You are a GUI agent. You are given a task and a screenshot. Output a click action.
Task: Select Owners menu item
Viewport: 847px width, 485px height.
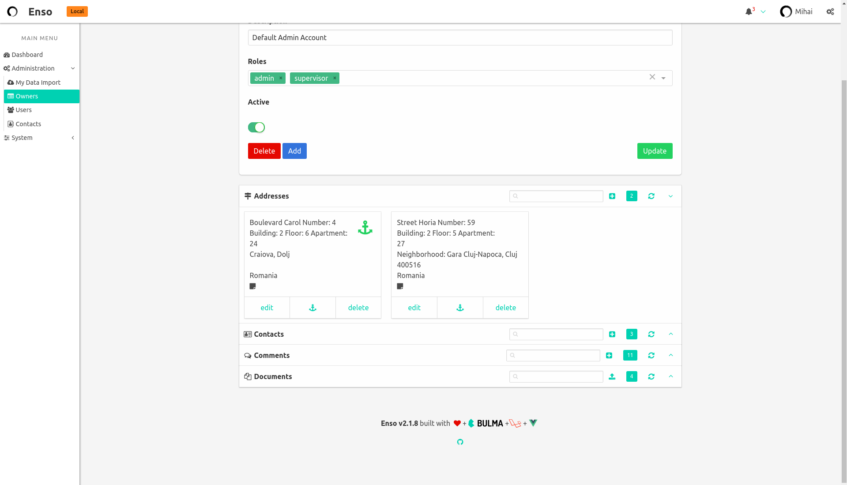point(42,96)
